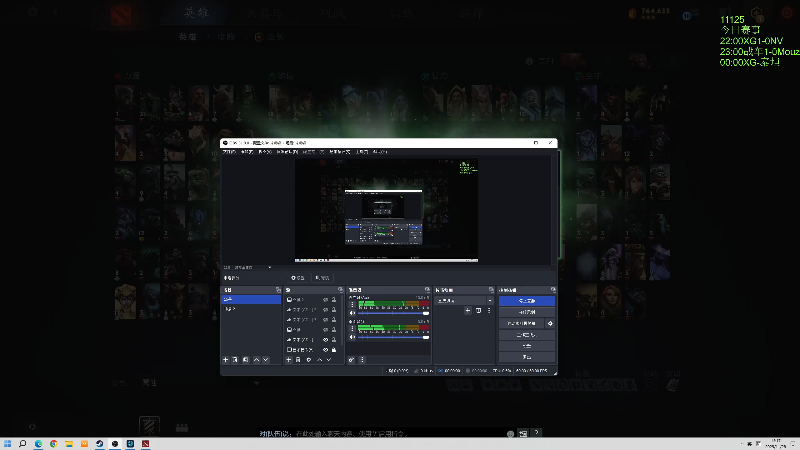Delete scene transition with trash icon
This screenshot has width=800, height=450.
pos(479,310)
